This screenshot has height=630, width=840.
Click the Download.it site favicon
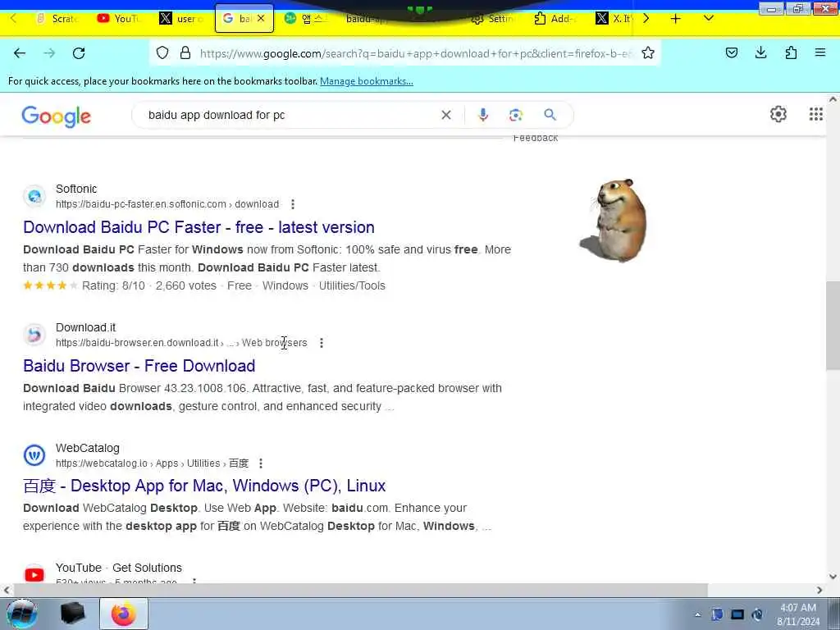click(34, 335)
